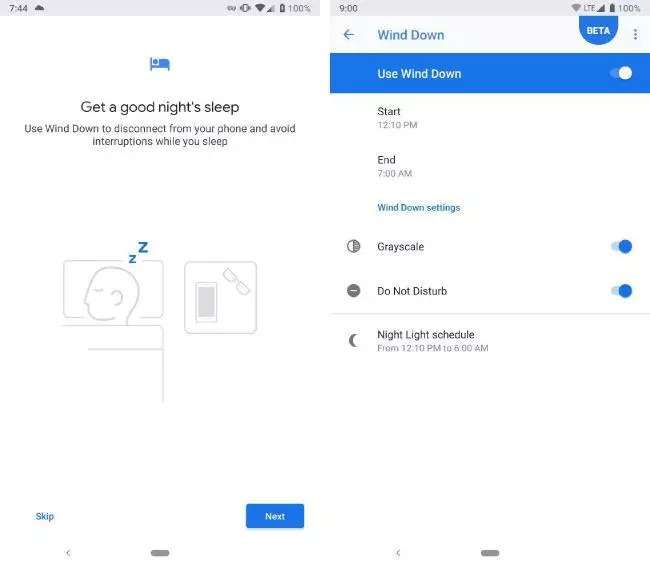
Task: Open the End time setting
Action: click(x=490, y=166)
